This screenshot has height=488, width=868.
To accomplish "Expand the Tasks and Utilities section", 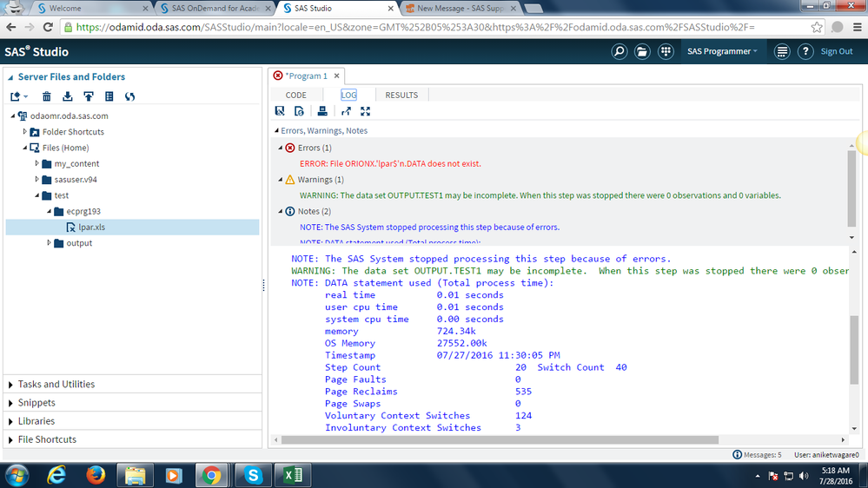I will click(x=10, y=385).
